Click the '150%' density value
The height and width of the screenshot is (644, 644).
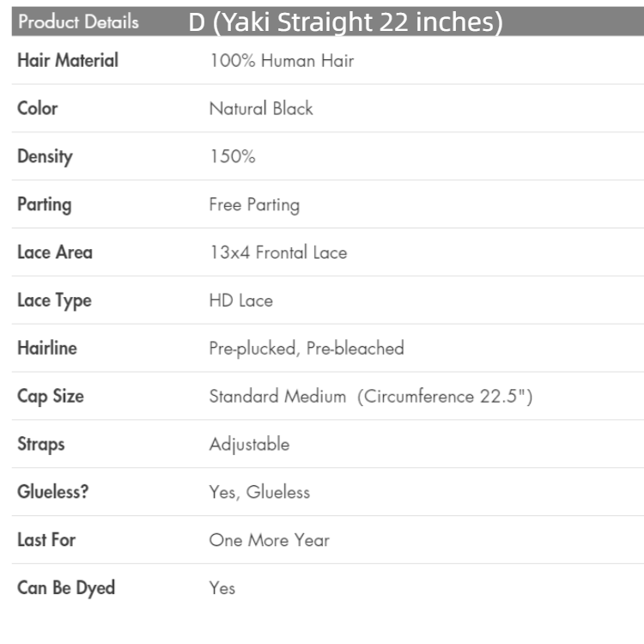232,157
